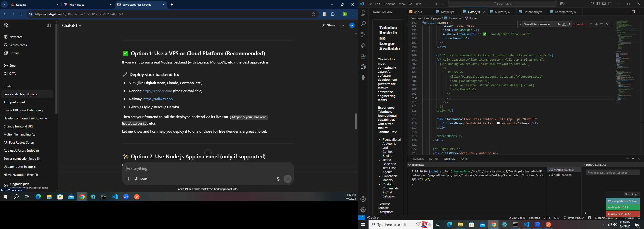Image resolution: width=644 pixels, height=229 pixels.
Task: Toggle Use Regular Expression in find widget
Action: click(x=569, y=24)
